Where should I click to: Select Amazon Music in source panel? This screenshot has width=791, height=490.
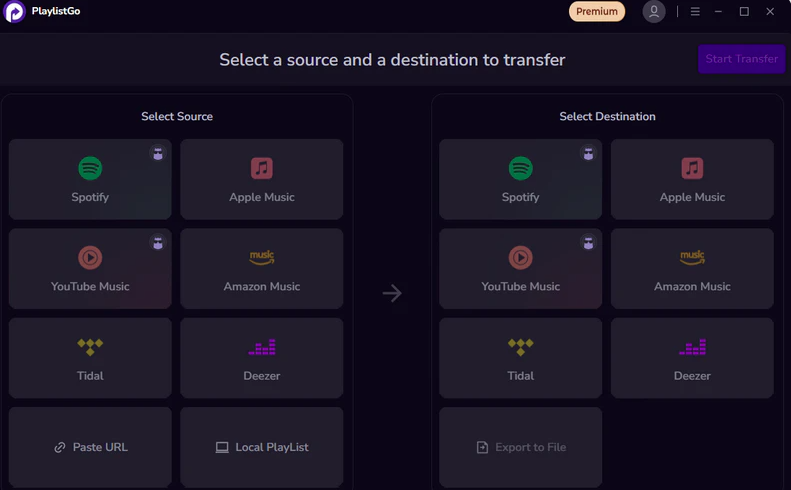click(x=261, y=268)
